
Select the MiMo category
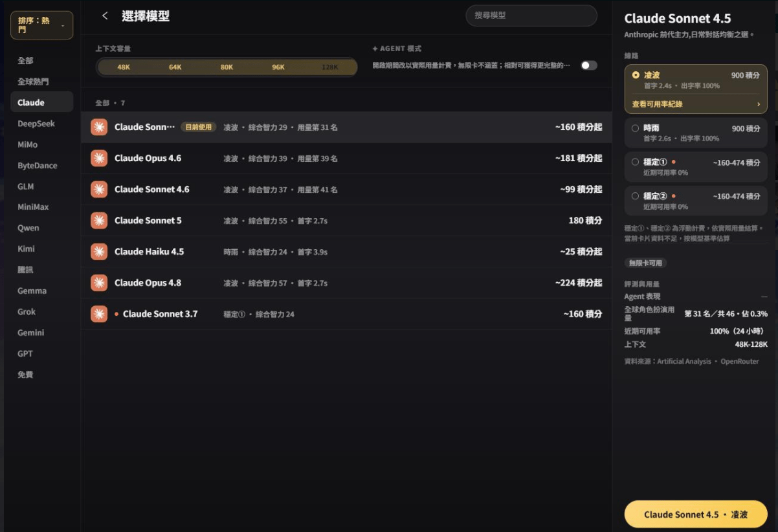click(x=42, y=144)
